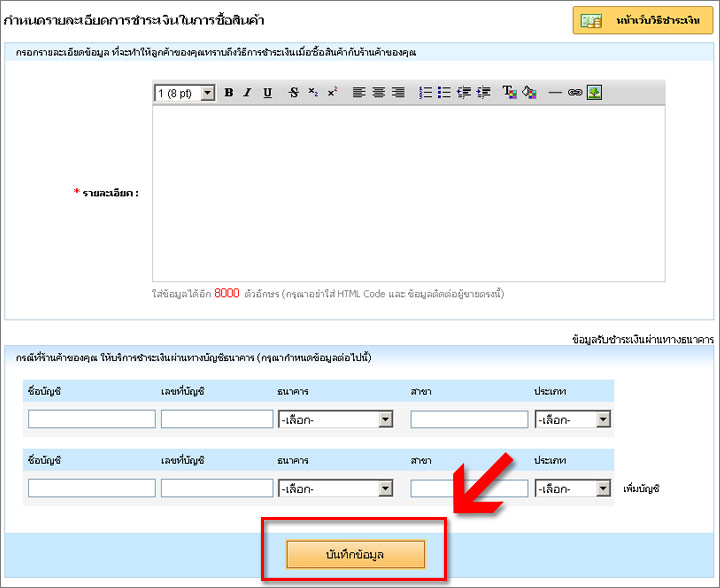Apply subscript formatting
Screen dimensions: 720x588
coord(313,93)
